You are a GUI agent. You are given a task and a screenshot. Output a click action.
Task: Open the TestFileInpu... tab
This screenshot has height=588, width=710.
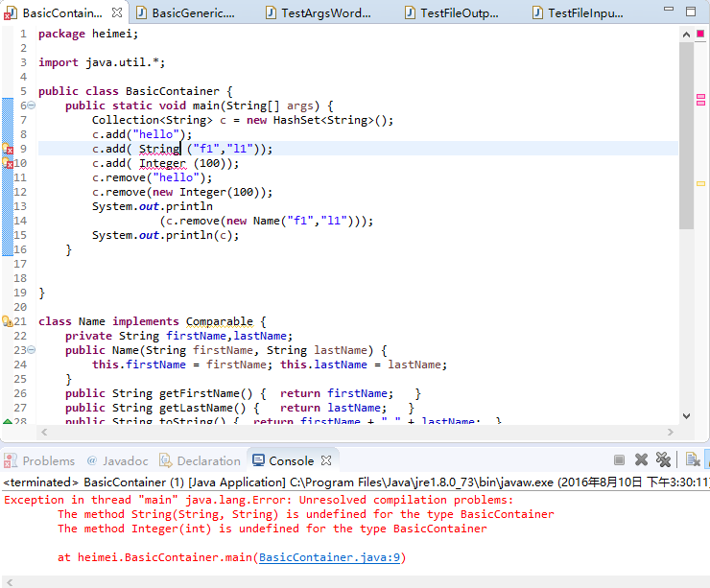click(x=585, y=13)
